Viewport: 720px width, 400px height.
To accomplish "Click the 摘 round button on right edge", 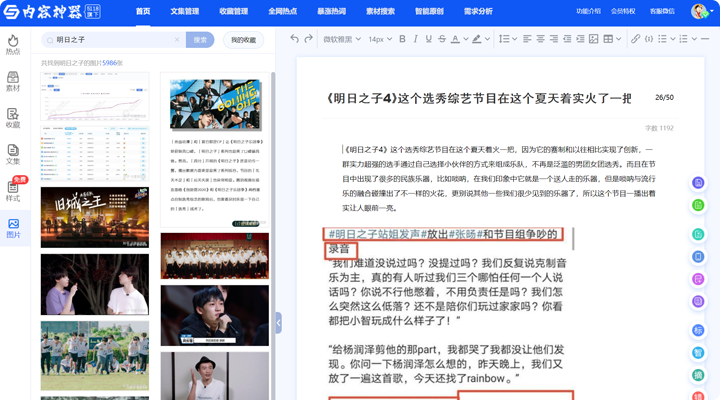I will (698, 375).
